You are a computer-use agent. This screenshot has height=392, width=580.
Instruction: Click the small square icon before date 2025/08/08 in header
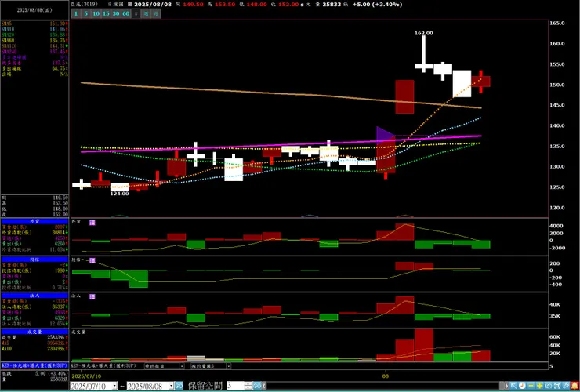[x=129, y=5]
